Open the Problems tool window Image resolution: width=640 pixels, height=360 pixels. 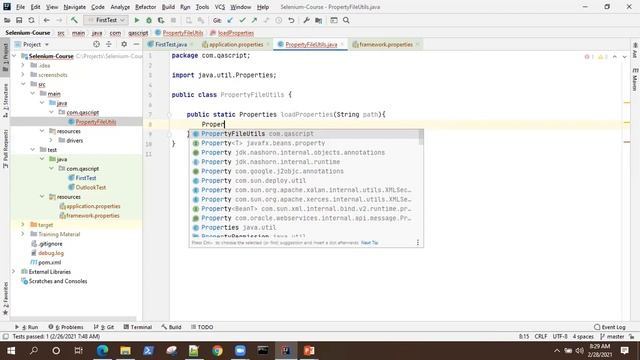pos(66,327)
